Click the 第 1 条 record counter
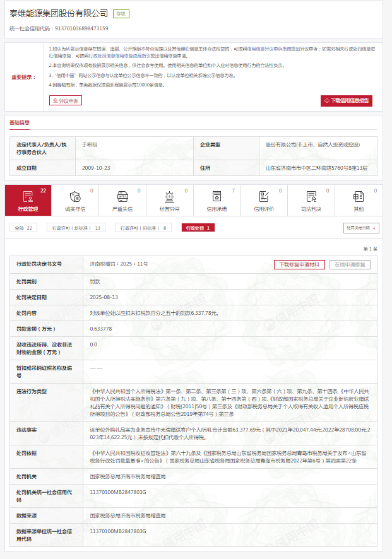392x559 pixels. point(371,249)
